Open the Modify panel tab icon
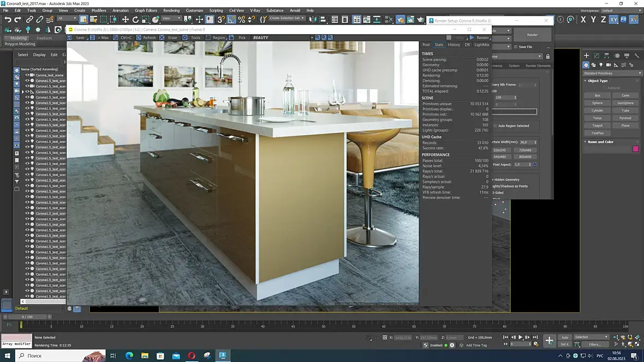The height and width of the screenshot is (362, 644). click(x=597, y=56)
